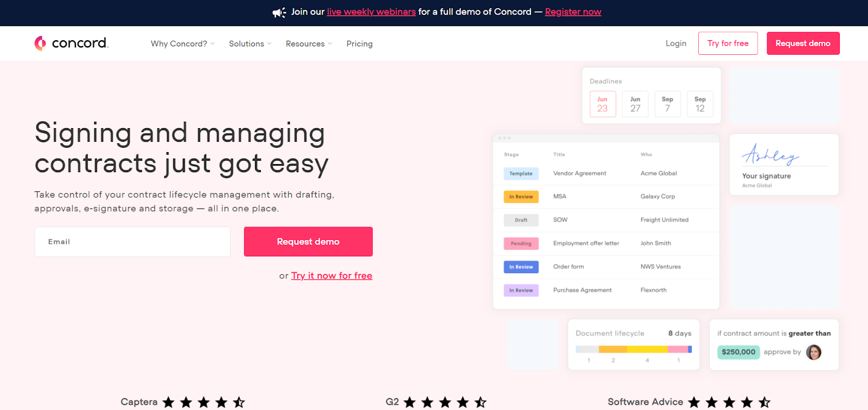Viewport: 868px width, 410px height.
Task: Click the orange In Review badge for MSA
Action: 521,197
